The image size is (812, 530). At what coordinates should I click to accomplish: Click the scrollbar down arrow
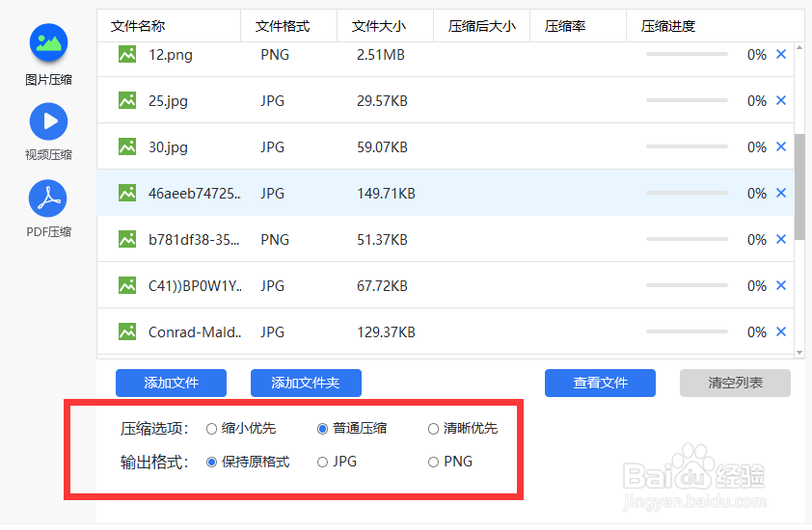click(x=799, y=353)
